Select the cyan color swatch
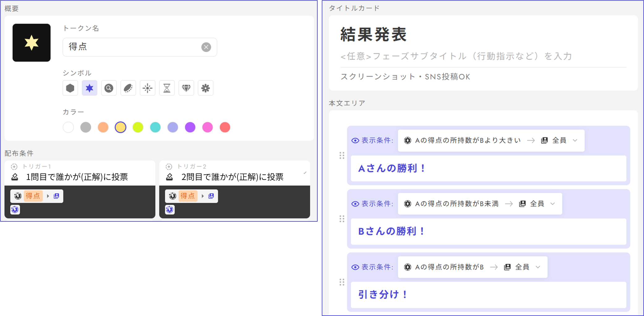Image resolution: width=644 pixels, height=316 pixels. 155,127
